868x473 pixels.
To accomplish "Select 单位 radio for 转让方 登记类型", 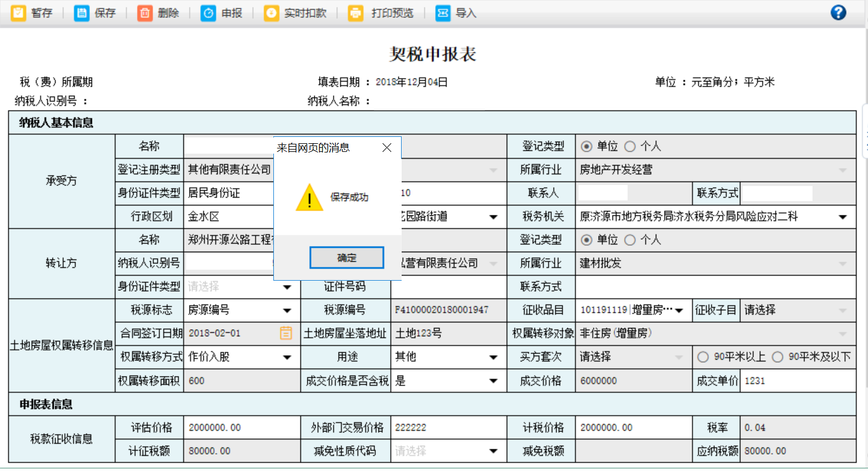I will (x=587, y=240).
